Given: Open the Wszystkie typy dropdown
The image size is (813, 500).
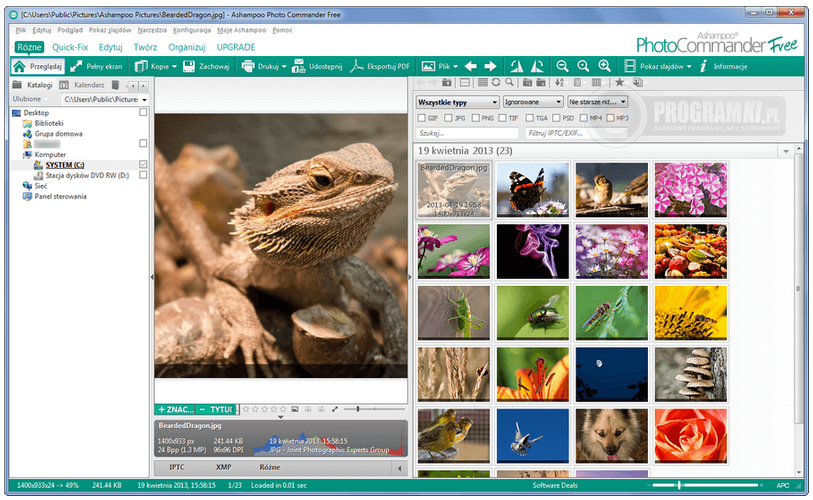Looking at the screenshot, I should [457, 102].
